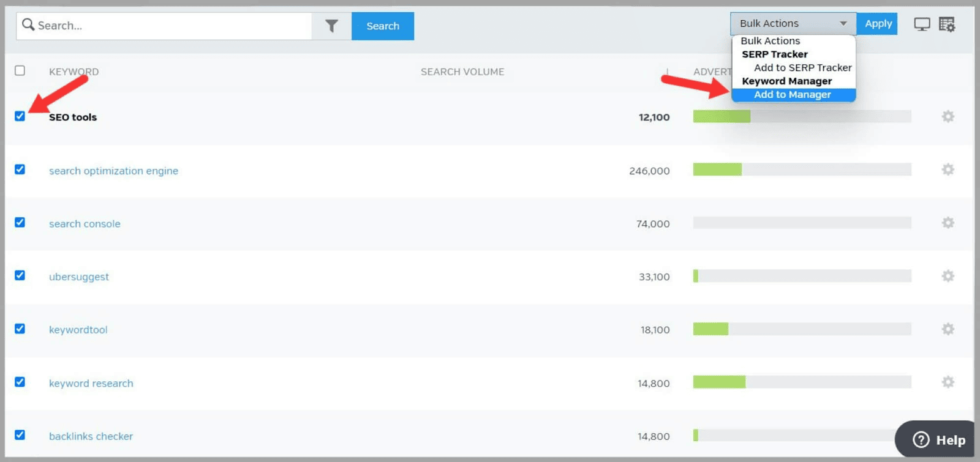
Task: Sort by the Search Volume column
Action: click(462, 72)
